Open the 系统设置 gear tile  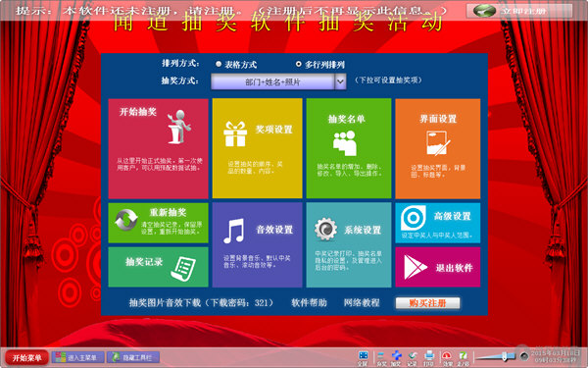[349, 244]
